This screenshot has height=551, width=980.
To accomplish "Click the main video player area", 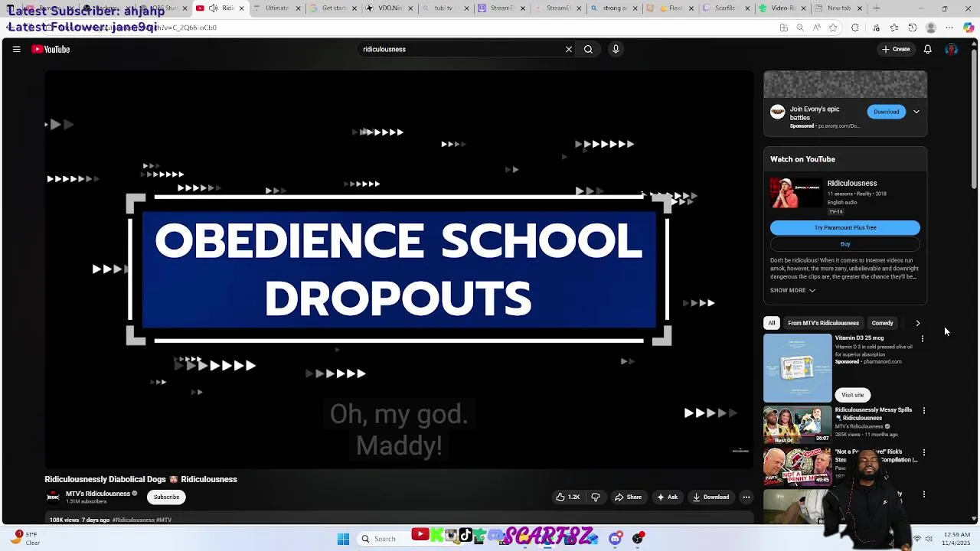I will pos(399,269).
